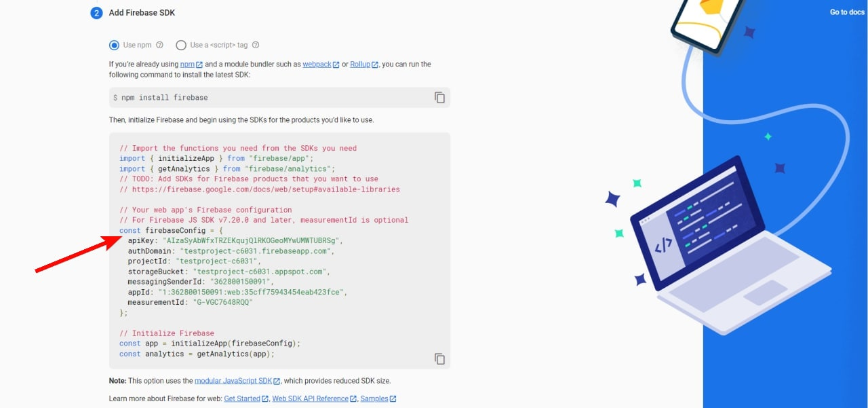This screenshot has width=868, height=408.
Task: Click the external-link icon after Get Started
Action: 265,399
